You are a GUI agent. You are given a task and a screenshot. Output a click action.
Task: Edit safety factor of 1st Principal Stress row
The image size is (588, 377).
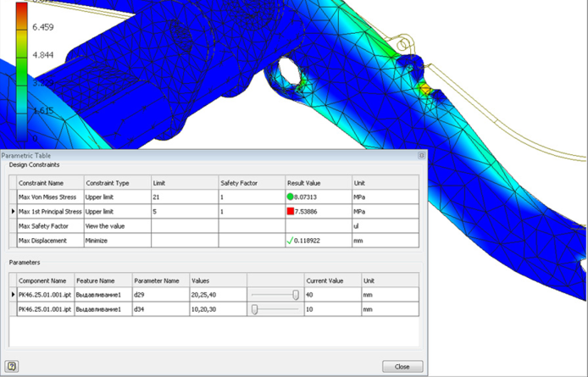252,212
